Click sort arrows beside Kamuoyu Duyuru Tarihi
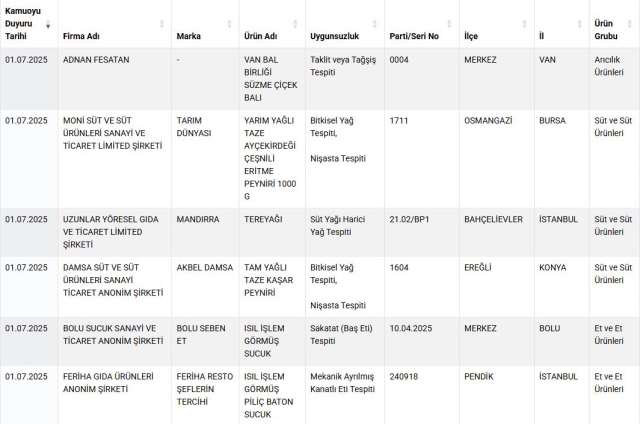 [47, 24]
